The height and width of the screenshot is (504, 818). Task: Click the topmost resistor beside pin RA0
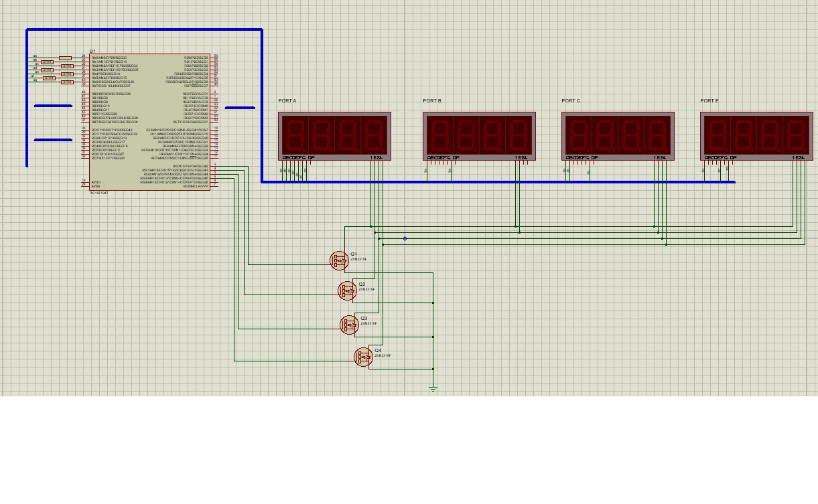tap(65, 58)
